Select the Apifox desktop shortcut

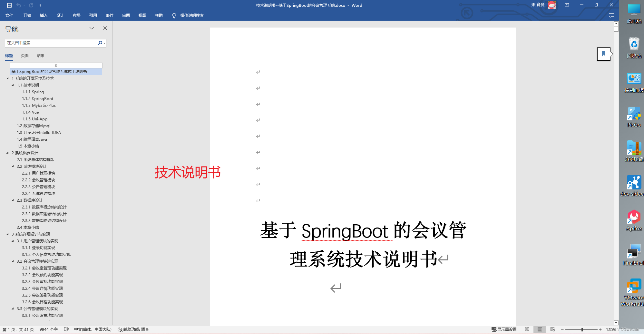tap(634, 220)
